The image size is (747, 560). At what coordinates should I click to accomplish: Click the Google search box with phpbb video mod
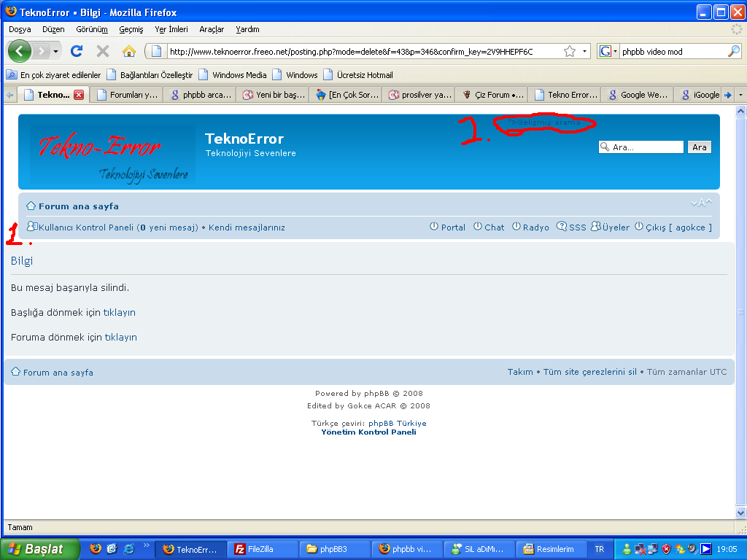[673, 52]
